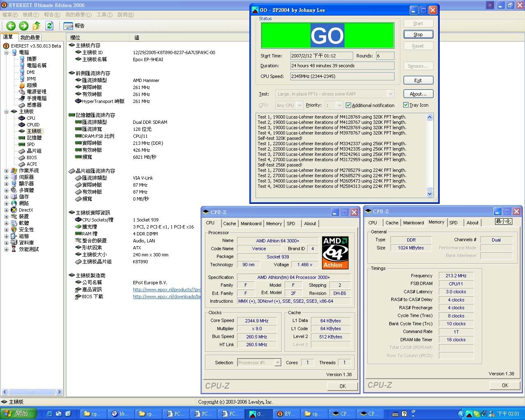Toggle the Additional notification checkbox
525x420 pixels.
pyautogui.click(x=348, y=105)
